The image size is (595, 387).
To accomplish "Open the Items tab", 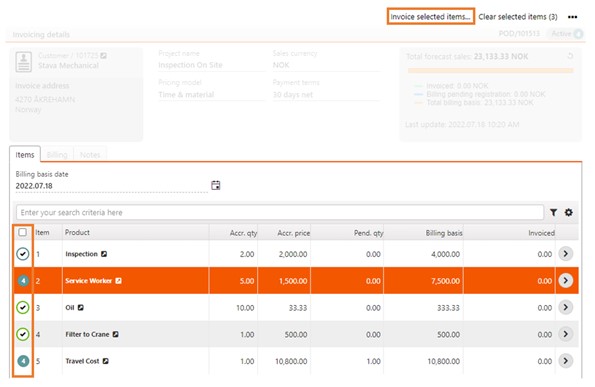I will [x=25, y=155].
